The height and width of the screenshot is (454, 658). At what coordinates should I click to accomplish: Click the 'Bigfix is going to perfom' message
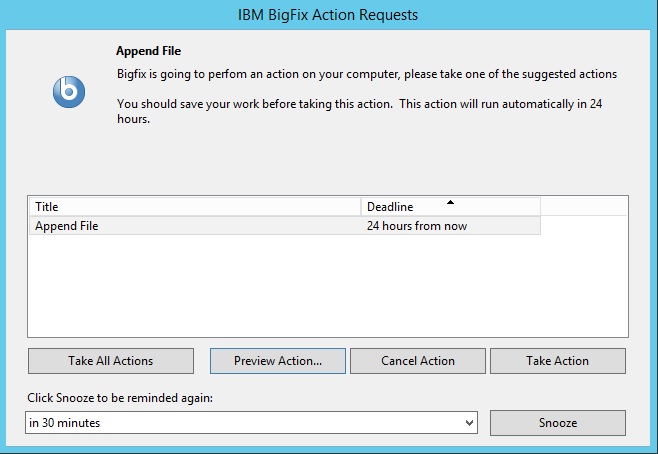366,74
